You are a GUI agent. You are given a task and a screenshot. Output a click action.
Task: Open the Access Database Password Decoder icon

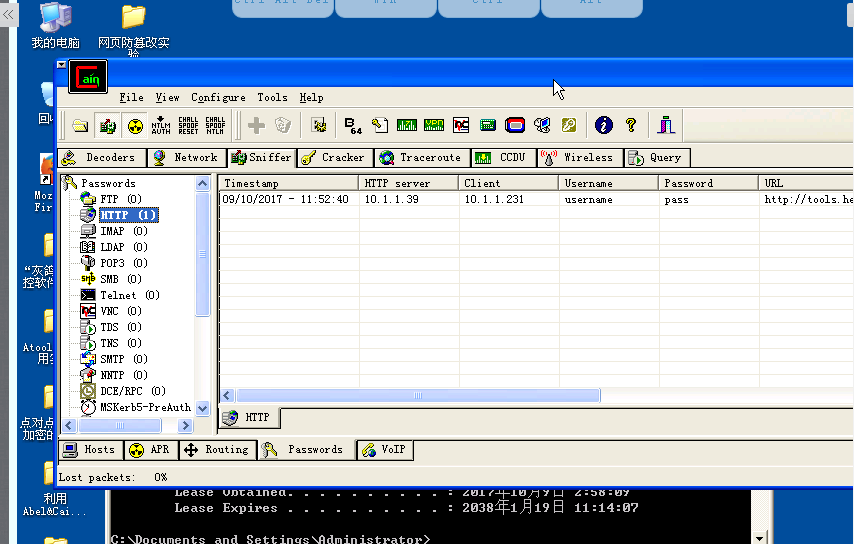click(380, 126)
